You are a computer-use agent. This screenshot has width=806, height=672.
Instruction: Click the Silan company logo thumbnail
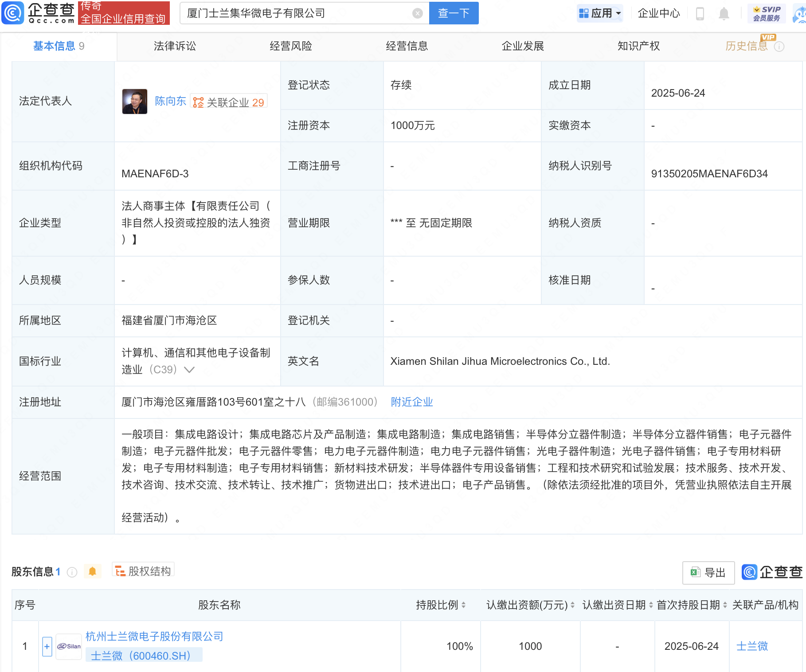69,646
